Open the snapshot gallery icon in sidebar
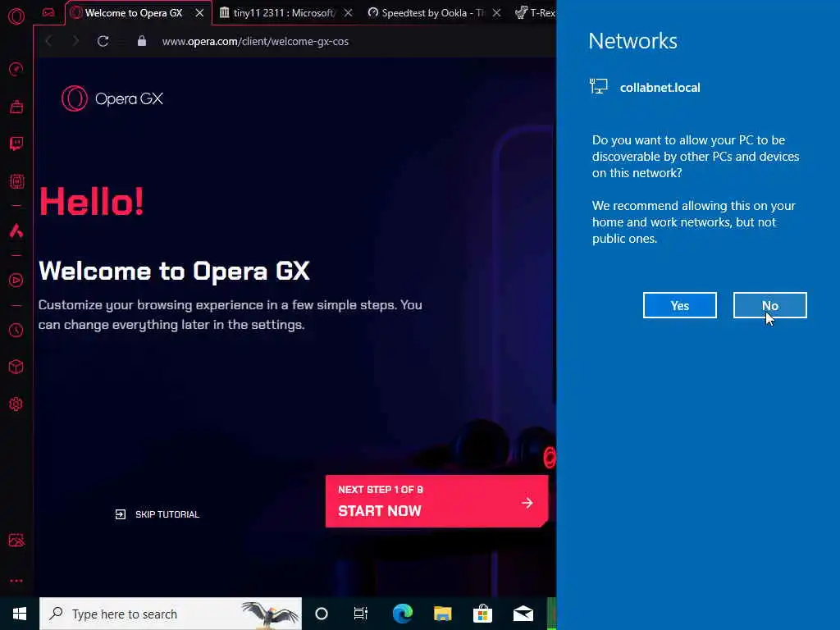The width and height of the screenshot is (840, 630). click(x=16, y=540)
